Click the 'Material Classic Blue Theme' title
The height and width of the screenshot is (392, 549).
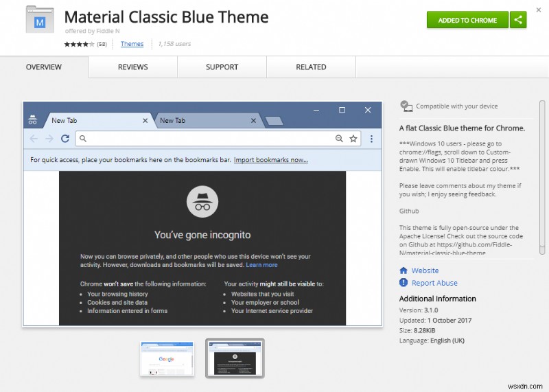166,16
